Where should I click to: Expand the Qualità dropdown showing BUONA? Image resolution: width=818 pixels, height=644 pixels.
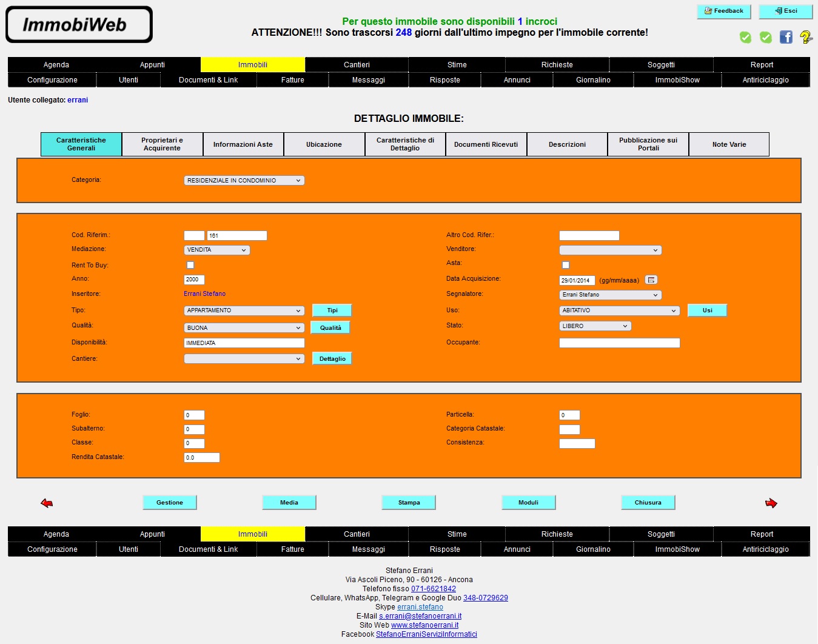[x=244, y=328]
